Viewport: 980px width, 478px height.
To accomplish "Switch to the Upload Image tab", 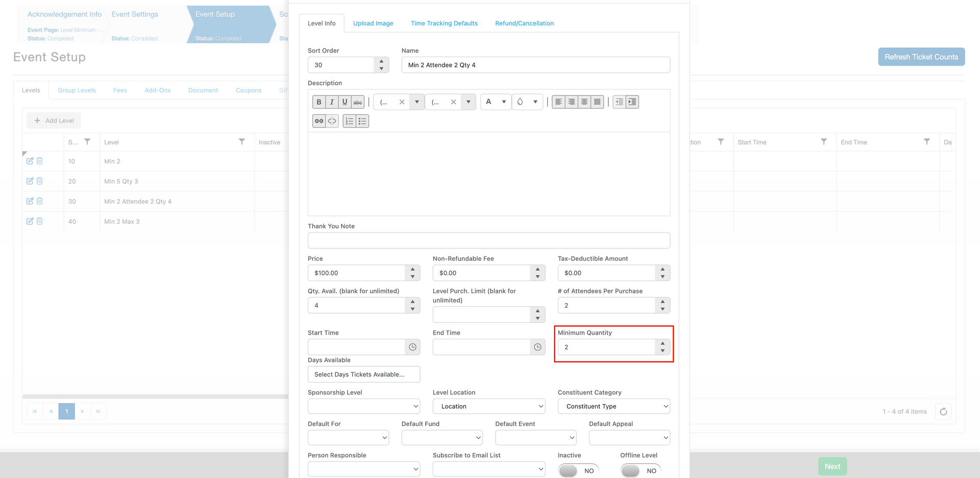I will (x=373, y=23).
